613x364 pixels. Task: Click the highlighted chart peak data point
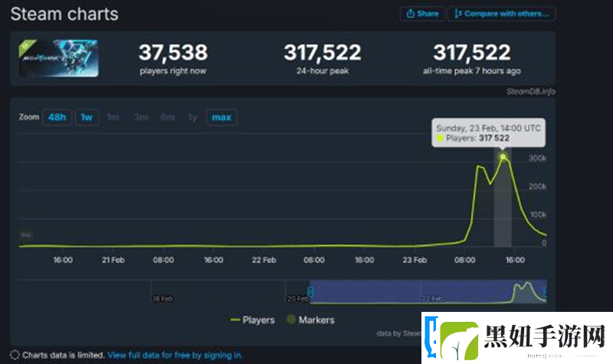(x=503, y=157)
